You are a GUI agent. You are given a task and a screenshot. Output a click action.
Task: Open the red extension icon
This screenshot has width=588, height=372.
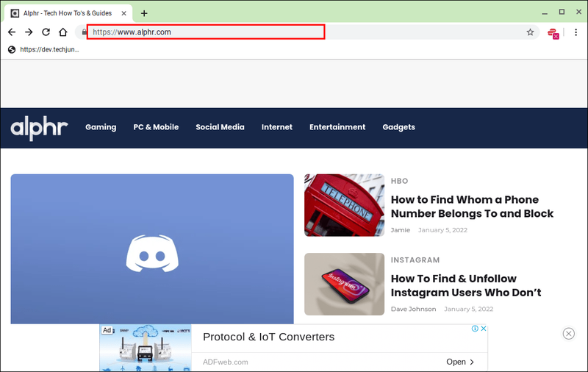pos(553,33)
